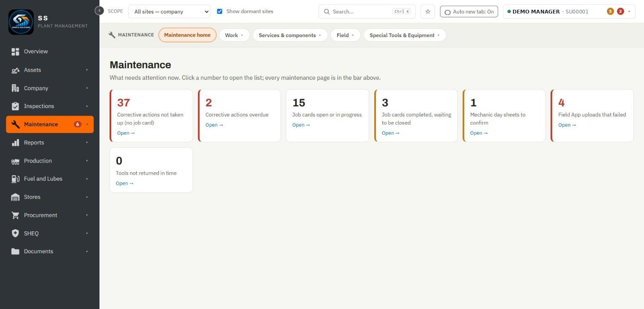
Task: Click the Assets excavator icon
Action: [16, 70]
